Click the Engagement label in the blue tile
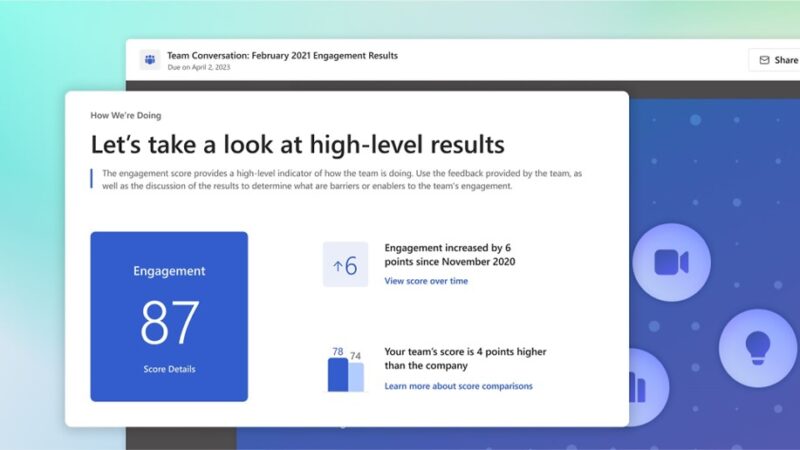 (x=169, y=271)
